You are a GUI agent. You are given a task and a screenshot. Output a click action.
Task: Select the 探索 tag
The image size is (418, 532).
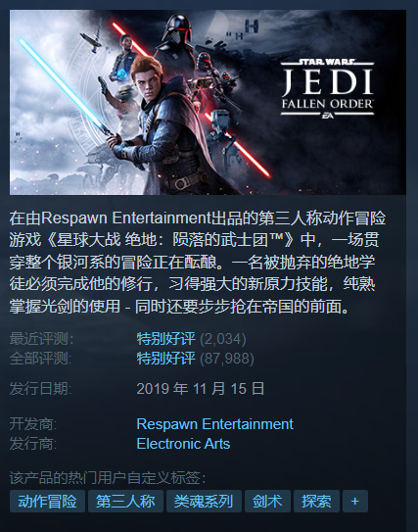316,501
